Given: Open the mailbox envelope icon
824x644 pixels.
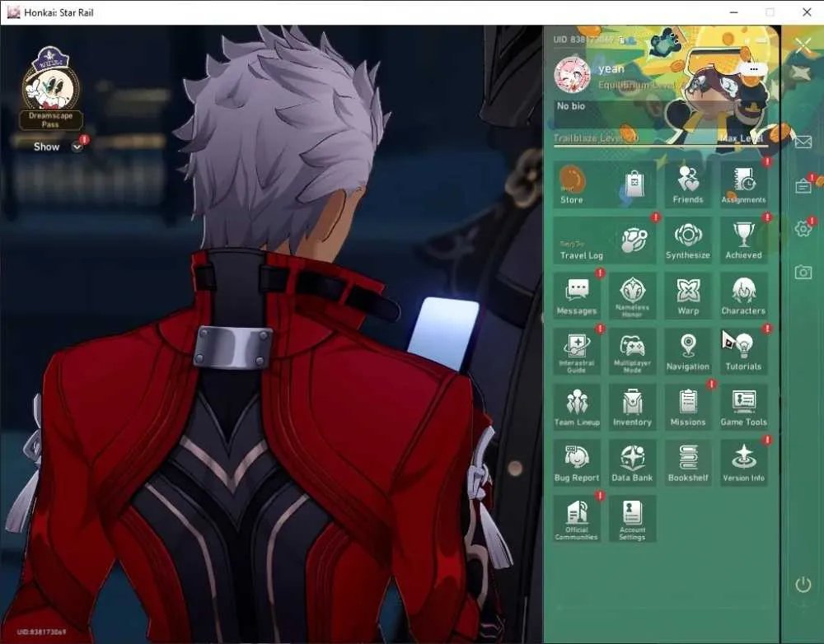Looking at the screenshot, I should 803,142.
